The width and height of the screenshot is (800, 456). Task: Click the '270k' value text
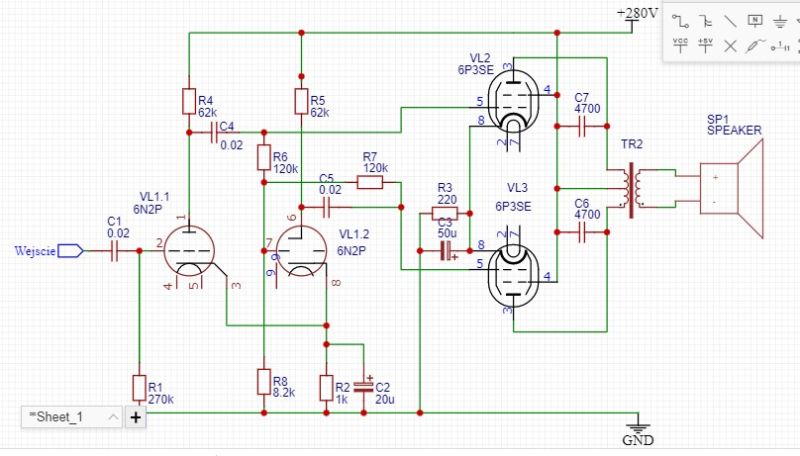pyautogui.click(x=161, y=399)
